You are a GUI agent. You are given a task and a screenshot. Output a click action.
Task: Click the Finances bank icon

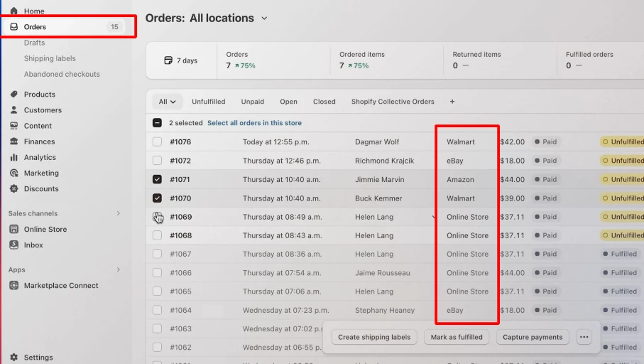click(x=14, y=141)
